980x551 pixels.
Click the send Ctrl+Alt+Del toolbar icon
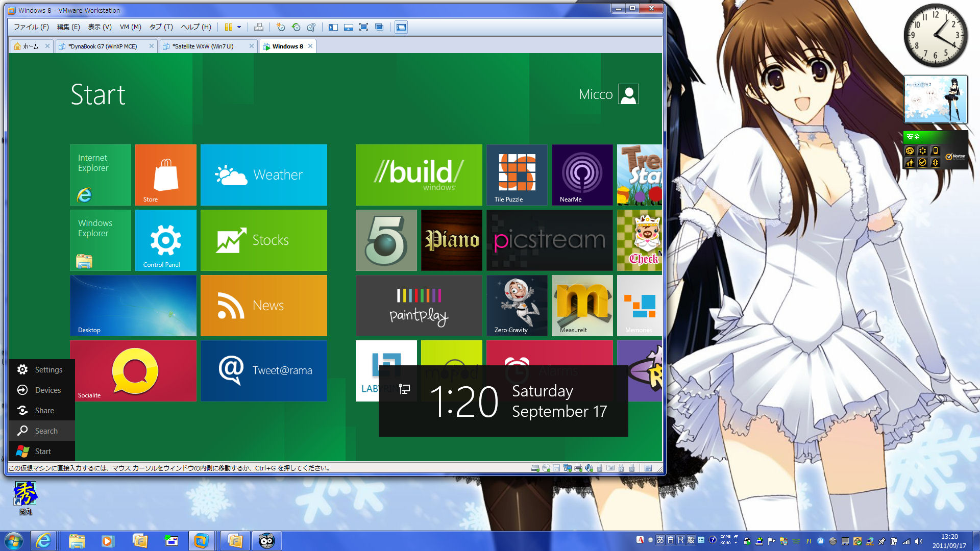[x=259, y=27]
